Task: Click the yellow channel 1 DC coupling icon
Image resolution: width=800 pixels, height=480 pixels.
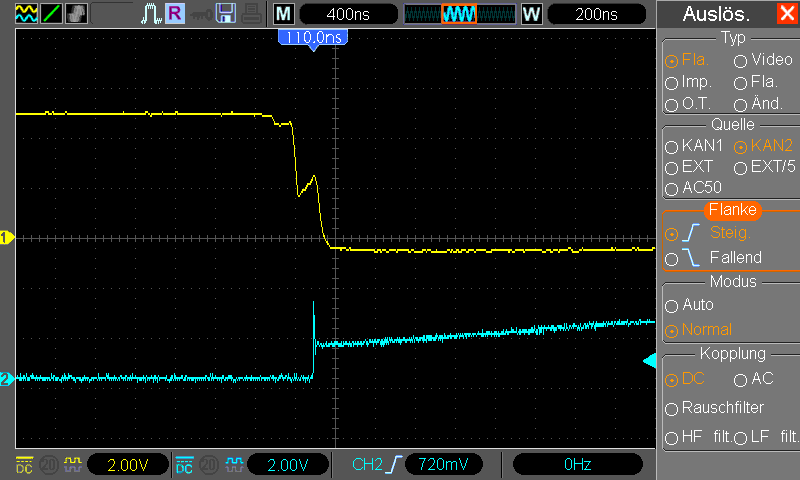Action: 24,465
